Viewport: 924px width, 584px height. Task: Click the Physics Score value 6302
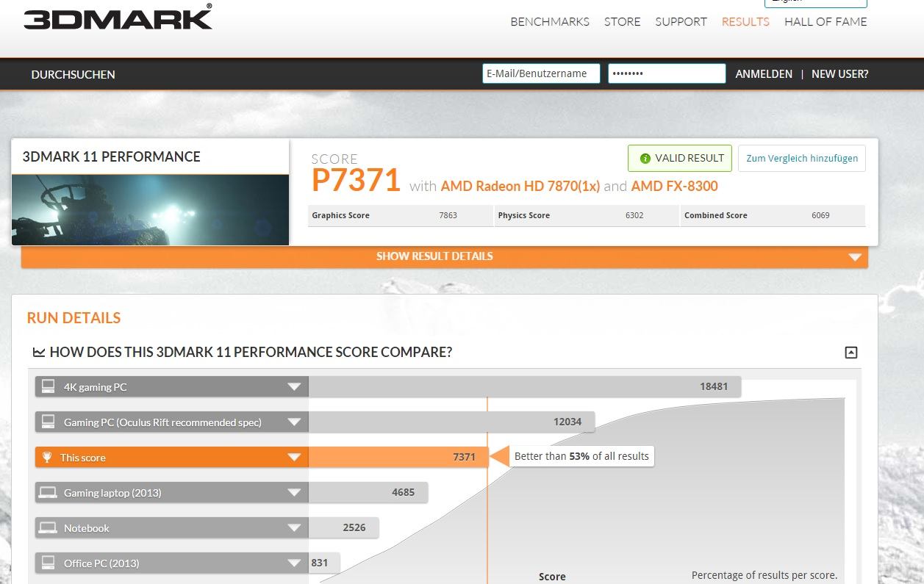coord(634,215)
